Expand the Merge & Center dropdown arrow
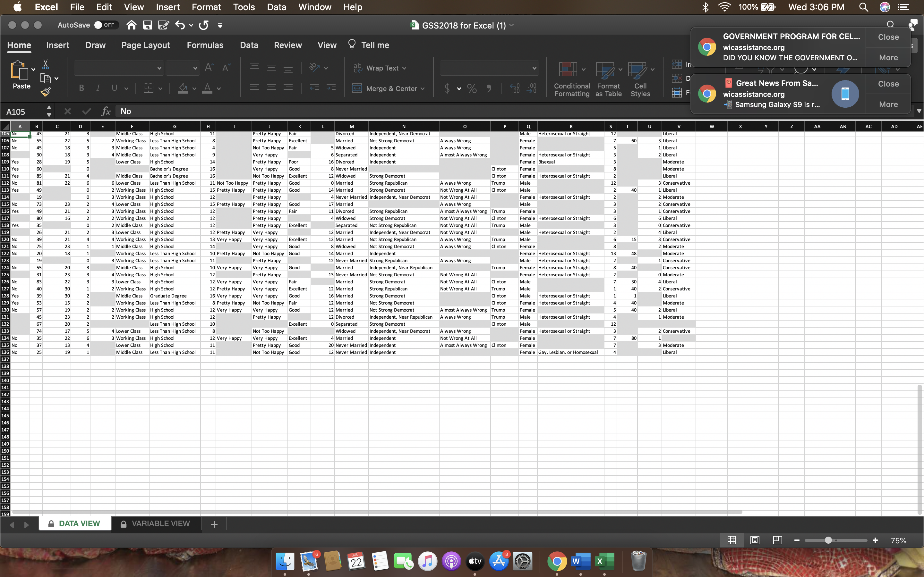 (x=423, y=88)
